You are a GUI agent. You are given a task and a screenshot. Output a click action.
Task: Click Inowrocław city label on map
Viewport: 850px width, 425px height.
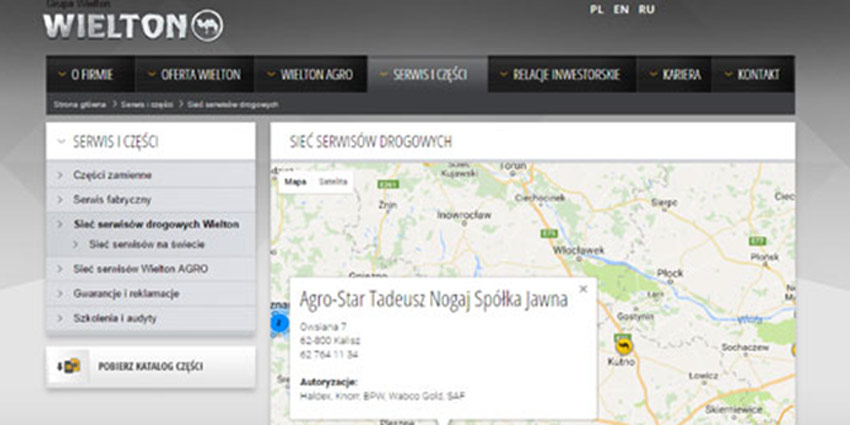tap(464, 215)
